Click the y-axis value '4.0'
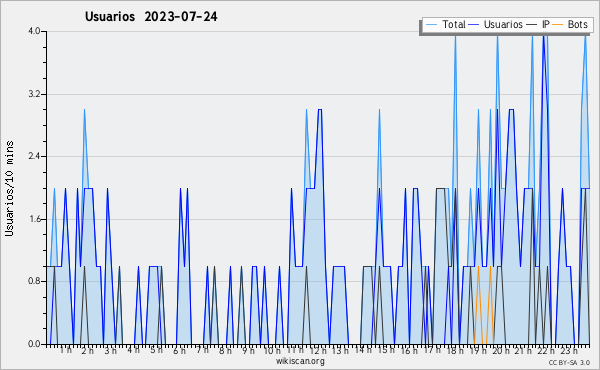 pos(34,31)
